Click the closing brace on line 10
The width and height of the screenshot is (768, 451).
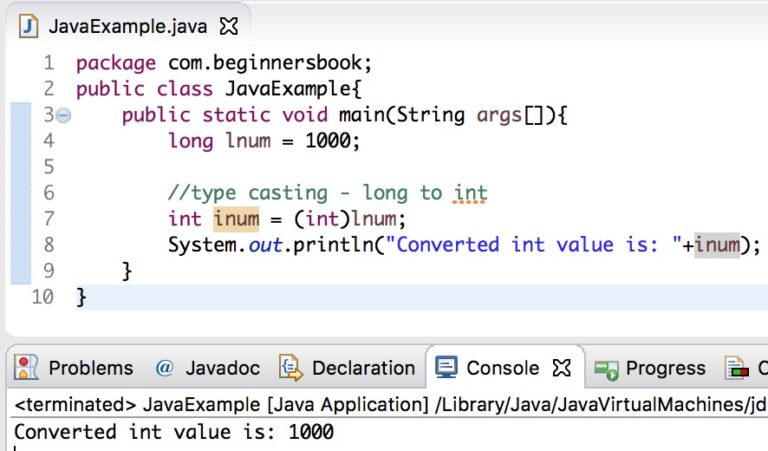(x=81, y=297)
